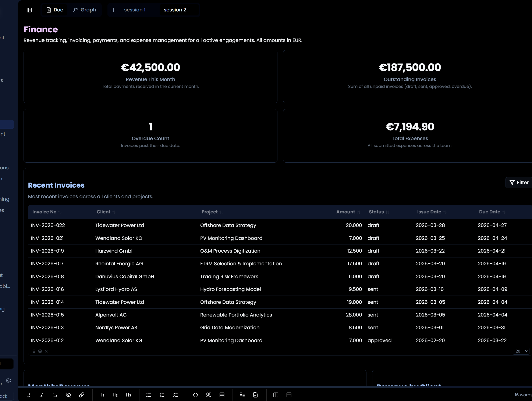Toggle hidden text formatting with the eye-off icon
The width and height of the screenshot is (532, 401).
(68, 395)
